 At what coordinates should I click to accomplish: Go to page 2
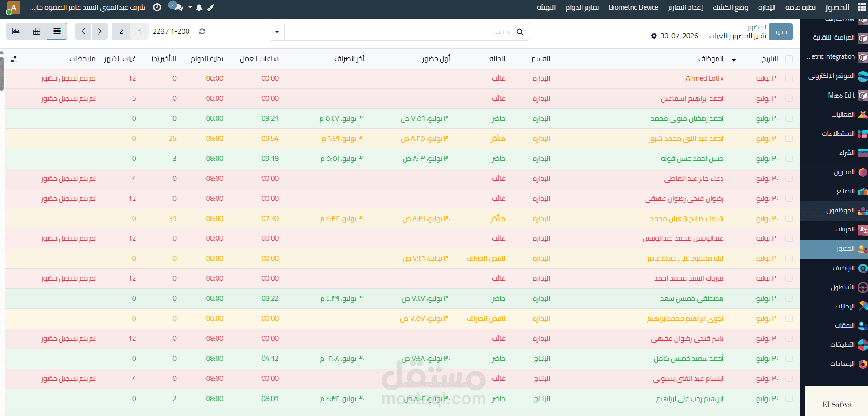point(121,31)
